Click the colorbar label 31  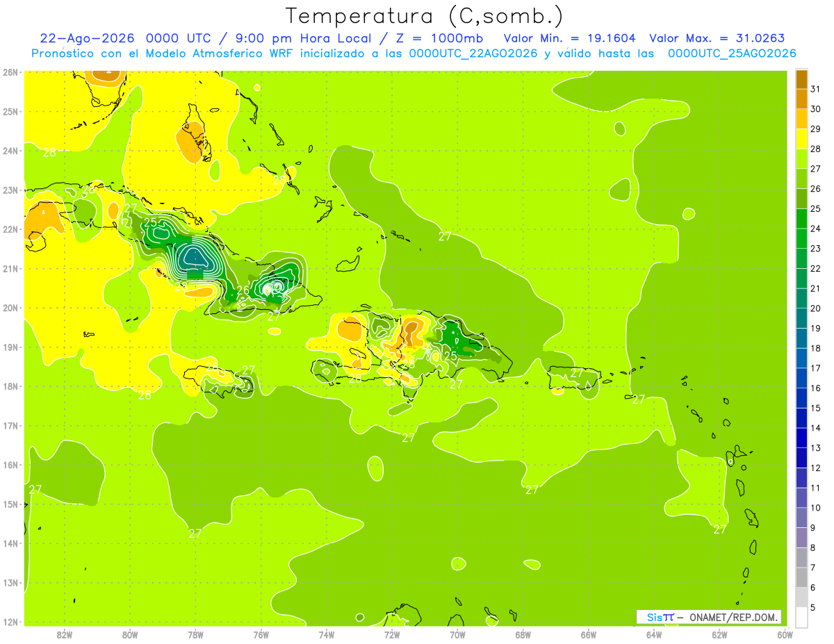pyautogui.click(x=816, y=88)
